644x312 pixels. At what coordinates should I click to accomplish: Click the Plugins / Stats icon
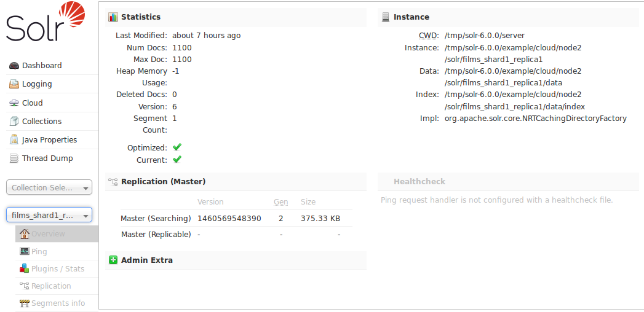[25, 268]
